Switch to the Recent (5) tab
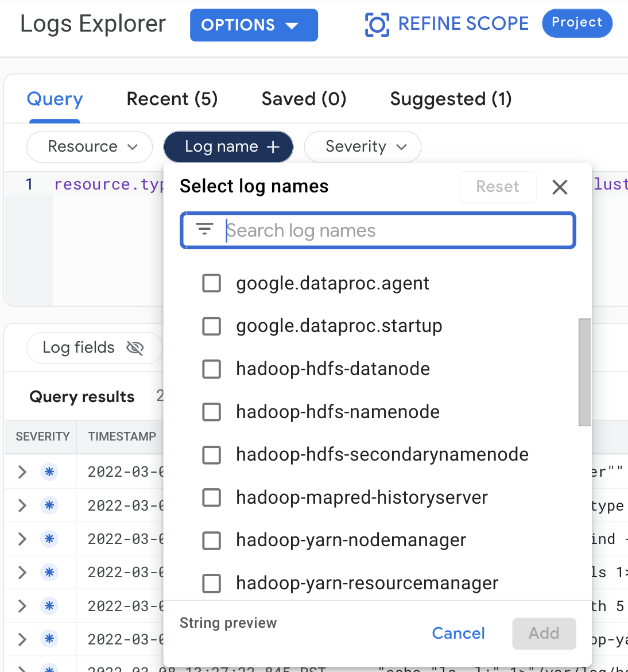This screenshot has height=672, width=628. tap(172, 99)
